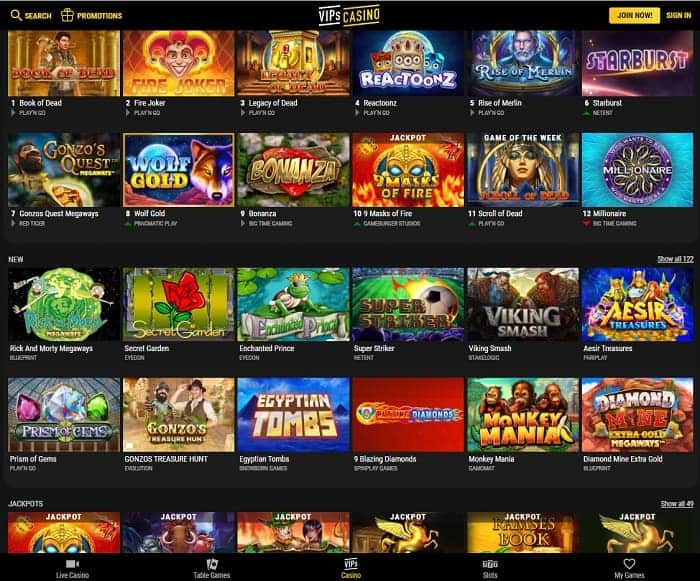Go to the VIPs Casino logo home
The image size is (700, 581).
tap(349, 15)
